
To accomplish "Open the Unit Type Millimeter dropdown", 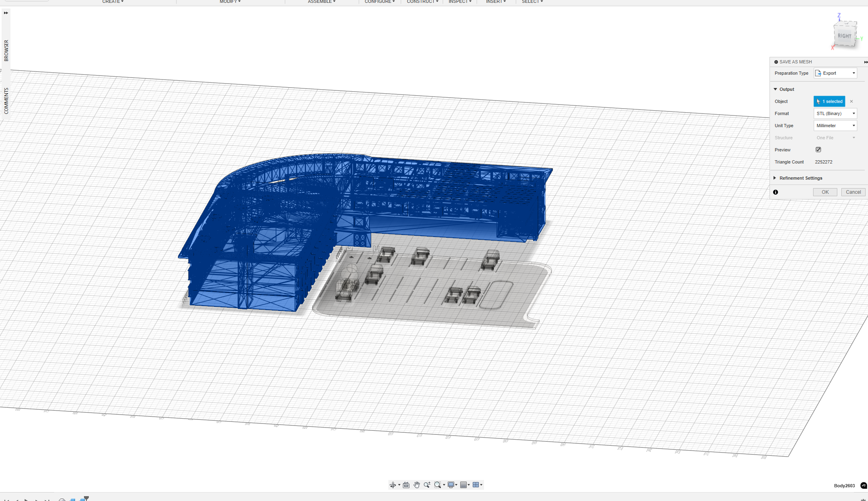I will coord(835,126).
